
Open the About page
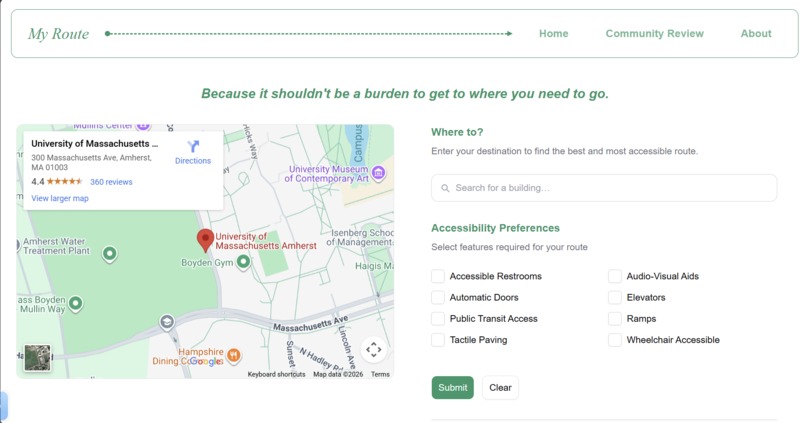(756, 33)
